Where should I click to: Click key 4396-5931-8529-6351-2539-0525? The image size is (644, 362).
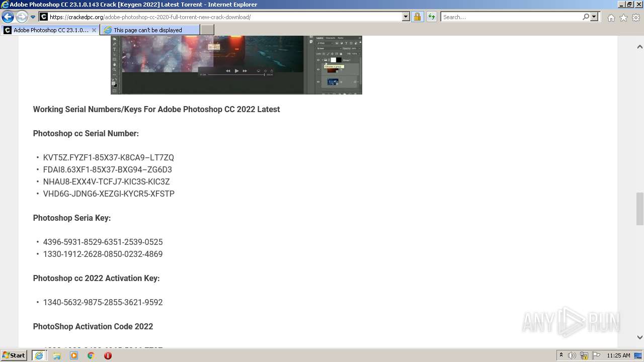pyautogui.click(x=103, y=242)
